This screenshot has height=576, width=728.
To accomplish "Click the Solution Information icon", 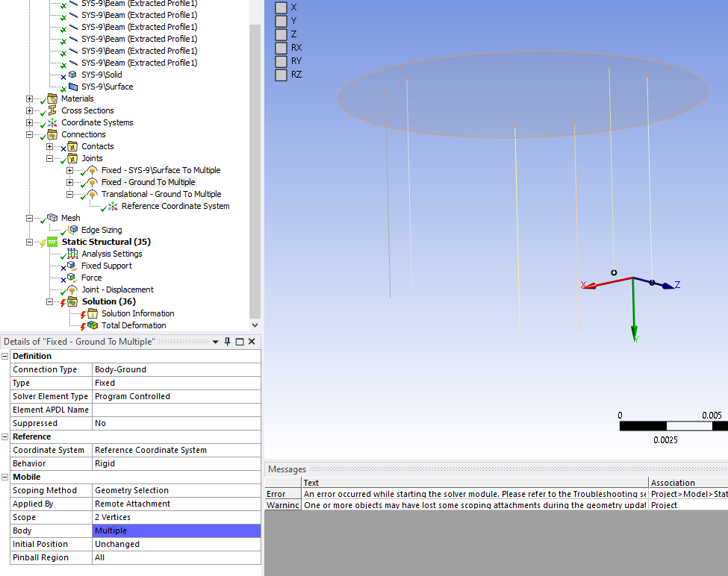I will [x=93, y=313].
